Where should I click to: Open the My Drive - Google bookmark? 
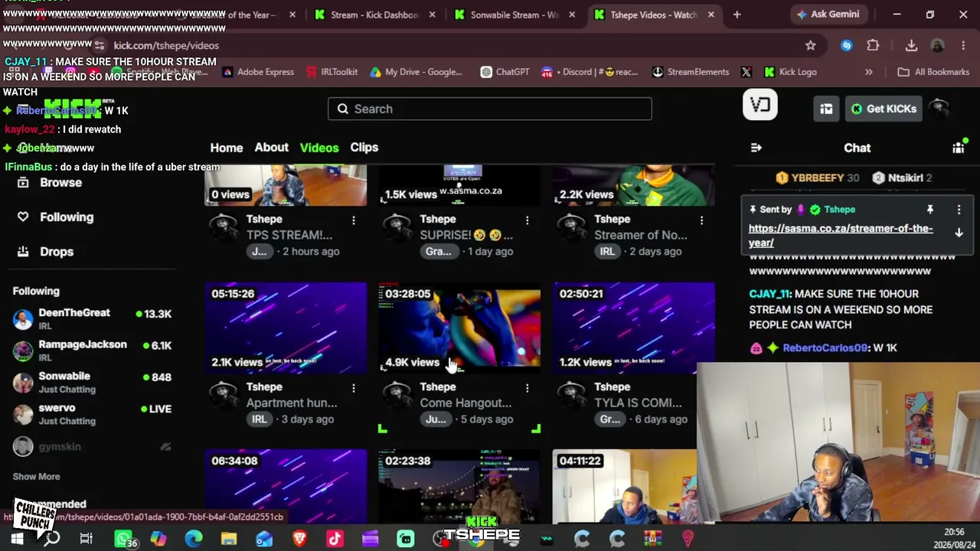coord(416,72)
